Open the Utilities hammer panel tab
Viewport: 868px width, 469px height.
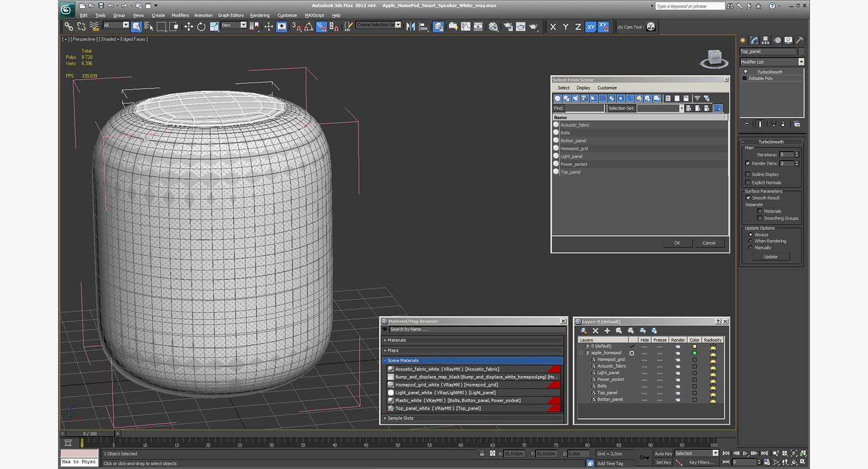click(x=799, y=40)
